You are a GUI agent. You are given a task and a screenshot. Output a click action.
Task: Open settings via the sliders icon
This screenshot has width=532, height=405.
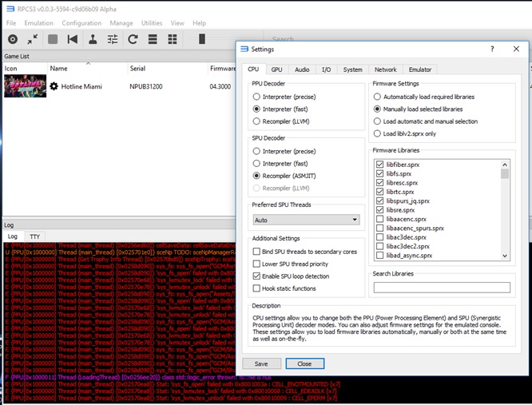pyautogui.click(x=113, y=39)
